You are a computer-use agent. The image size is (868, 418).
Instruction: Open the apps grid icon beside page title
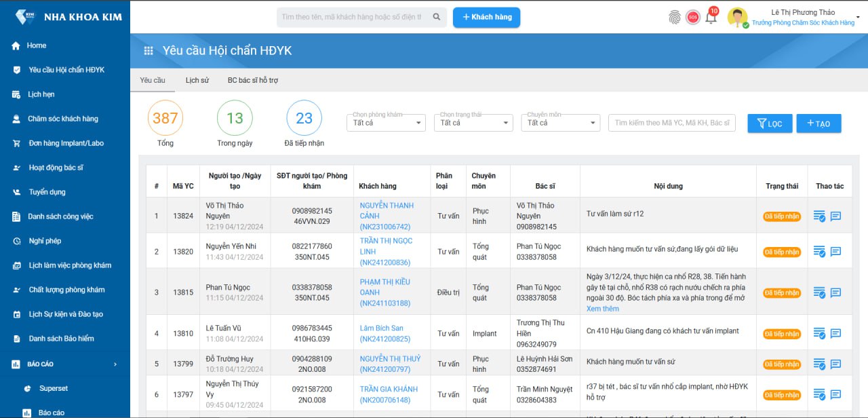(149, 51)
